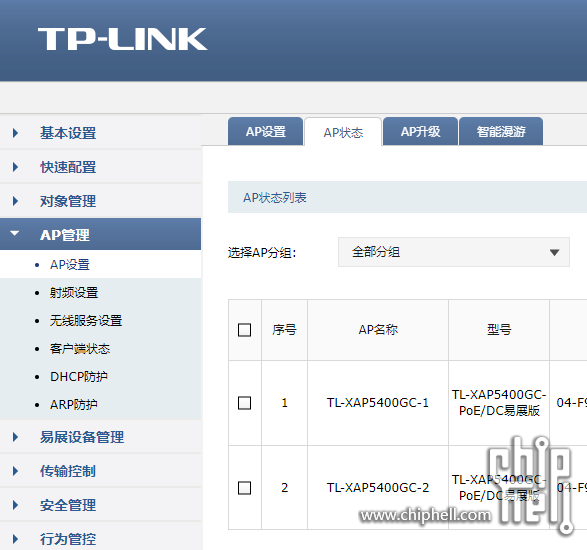Viewport: 587px width, 550px height.
Task: Open DHCP防护 settings
Action: (x=79, y=376)
